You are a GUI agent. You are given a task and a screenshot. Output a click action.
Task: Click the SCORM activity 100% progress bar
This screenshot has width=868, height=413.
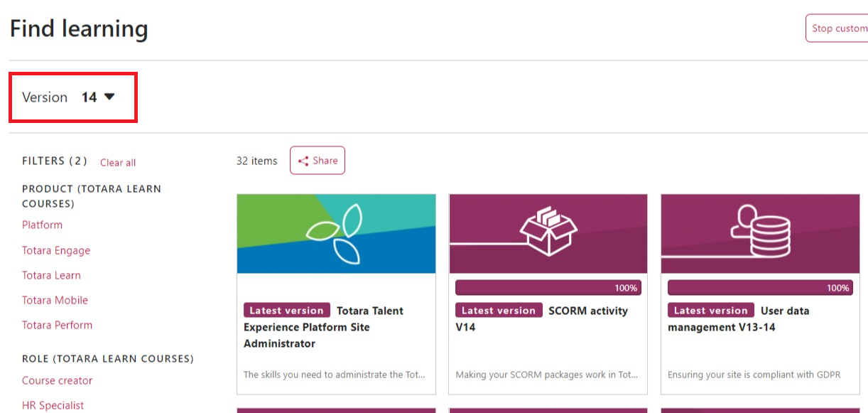click(548, 288)
